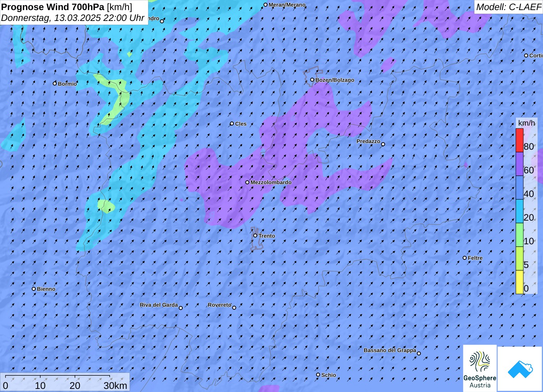Click the 'Prognose Wind 700hPa' title text
This screenshot has width=543, height=392.
click(x=53, y=7)
